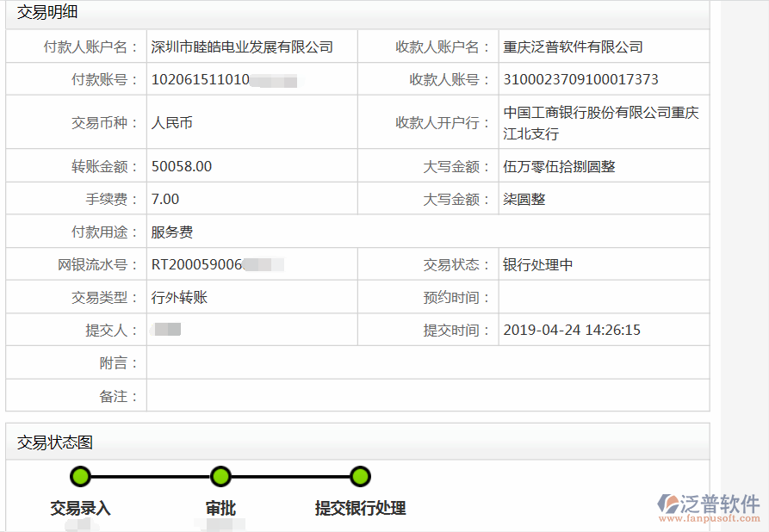Click the rightmost bank-processing milestone dot

[360, 476]
